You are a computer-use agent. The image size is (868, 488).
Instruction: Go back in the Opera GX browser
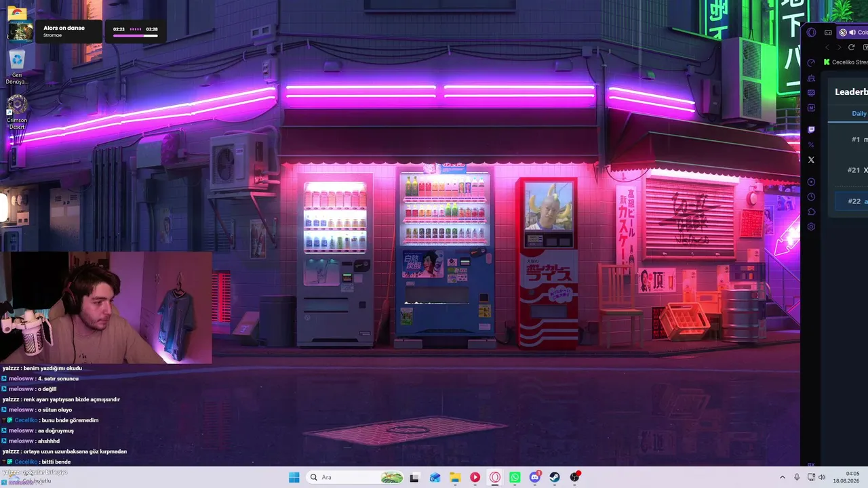point(827,47)
